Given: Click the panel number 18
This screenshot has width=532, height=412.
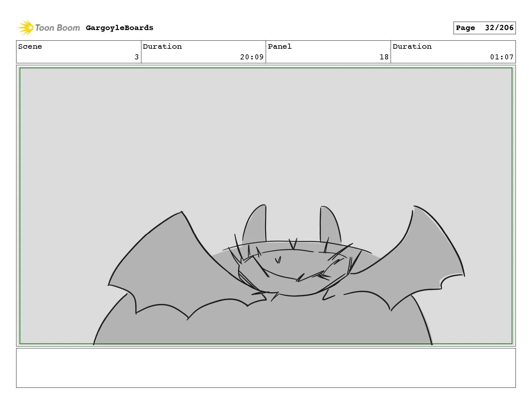Looking at the screenshot, I should tap(384, 57).
